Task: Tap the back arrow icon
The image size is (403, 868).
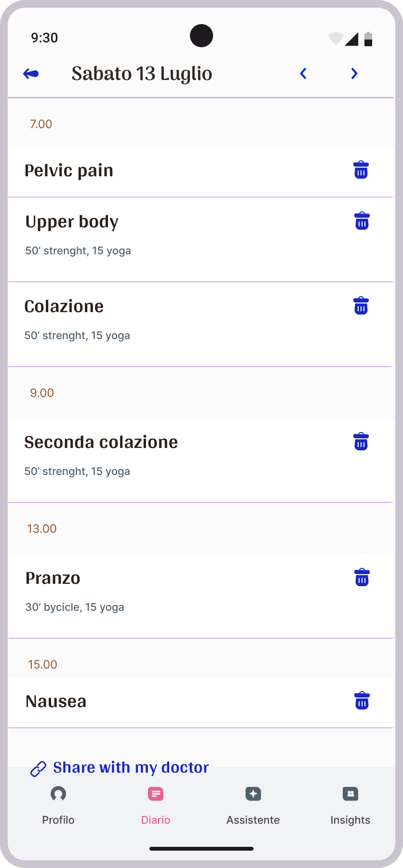Action: pyautogui.click(x=31, y=74)
